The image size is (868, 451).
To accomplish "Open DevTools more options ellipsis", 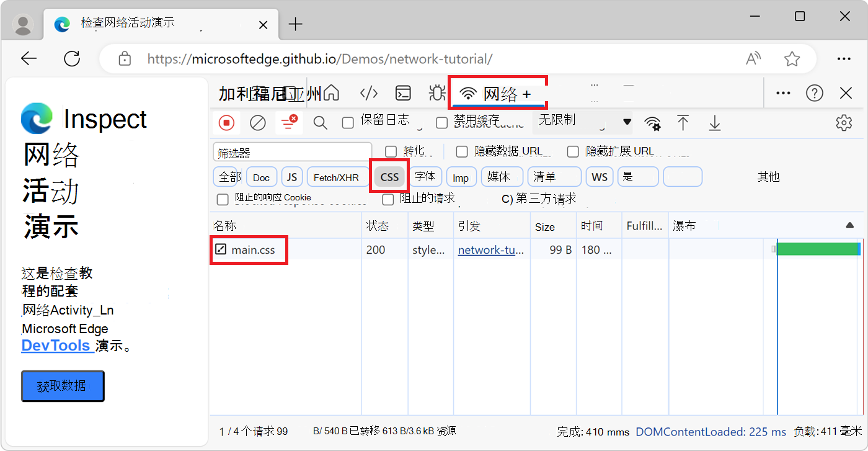I will tap(783, 93).
